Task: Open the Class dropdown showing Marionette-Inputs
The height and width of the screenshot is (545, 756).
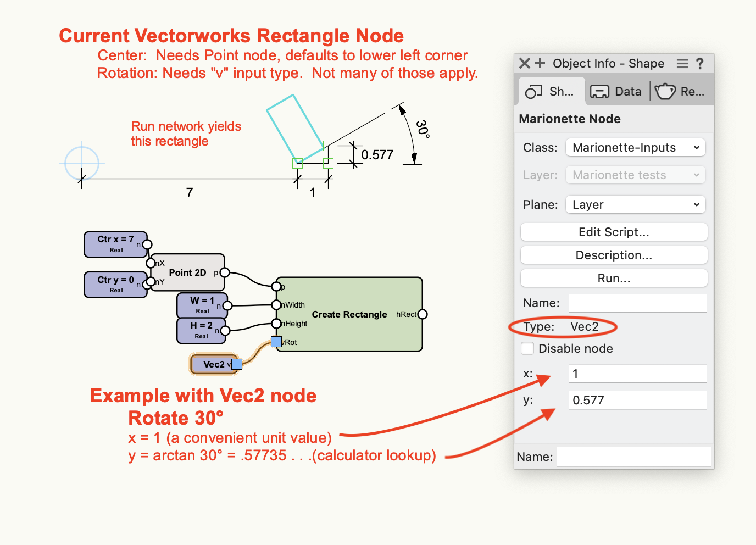Action: (636, 147)
